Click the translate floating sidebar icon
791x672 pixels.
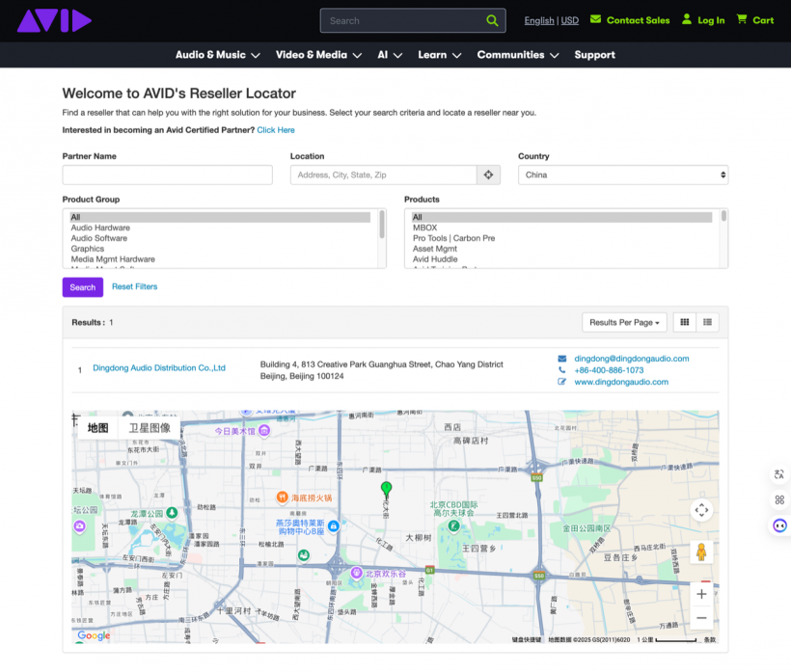coord(779,474)
